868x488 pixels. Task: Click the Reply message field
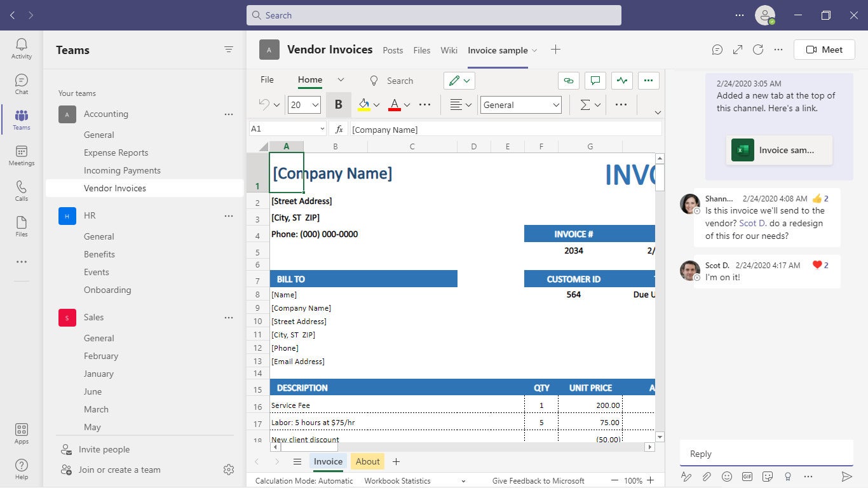coord(766,454)
